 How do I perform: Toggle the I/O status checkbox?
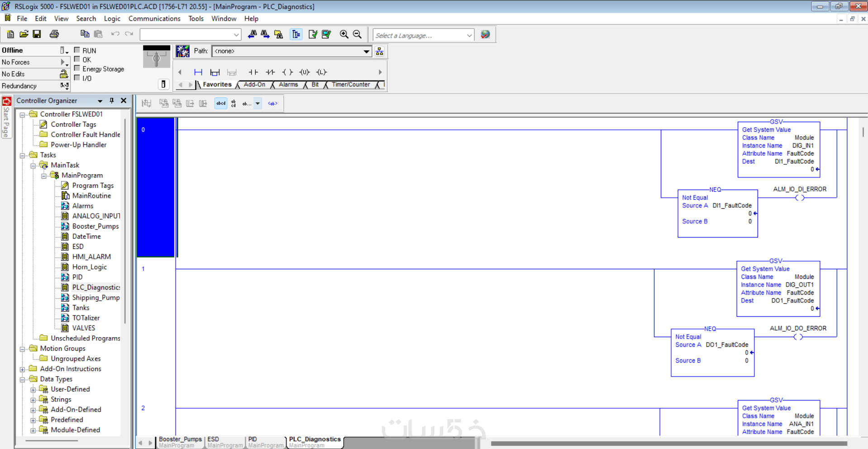[x=77, y=78]
